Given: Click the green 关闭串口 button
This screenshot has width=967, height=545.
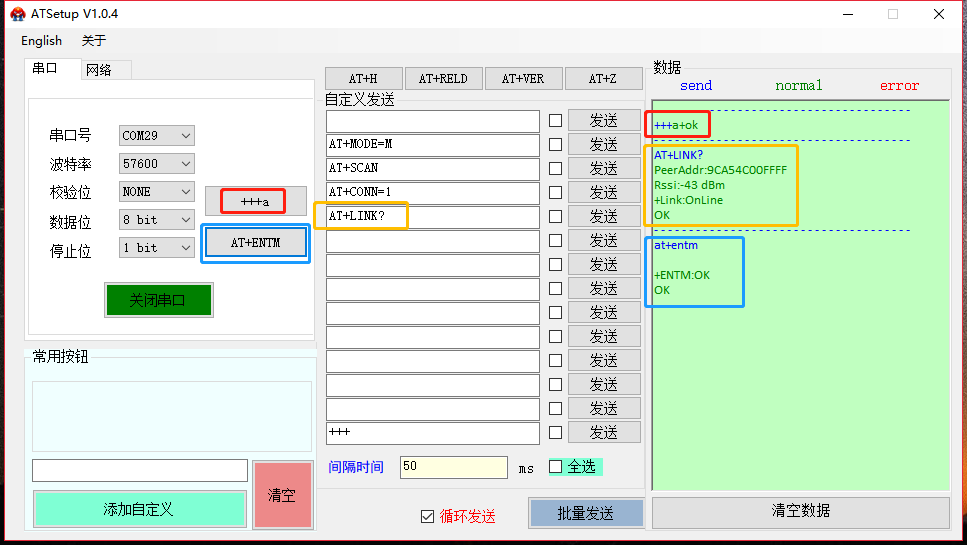Looking at the screenshot, I should click(158, 300).
